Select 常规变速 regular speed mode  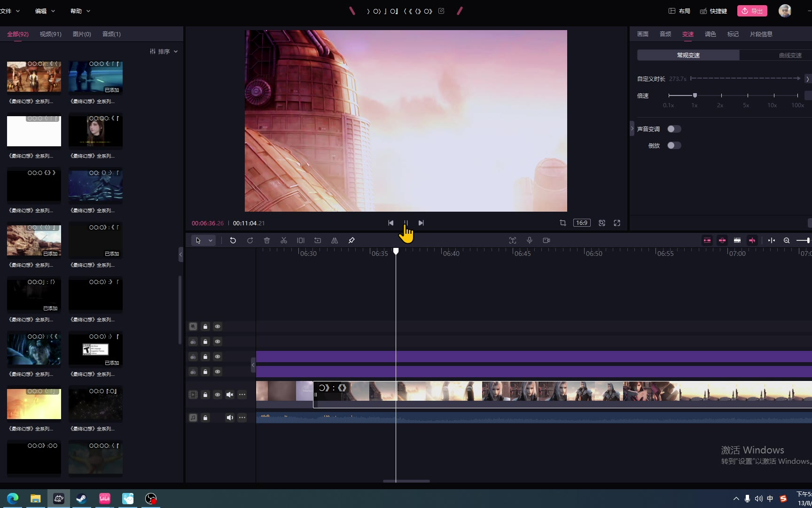pyautogui.click(x=688, y=55)
